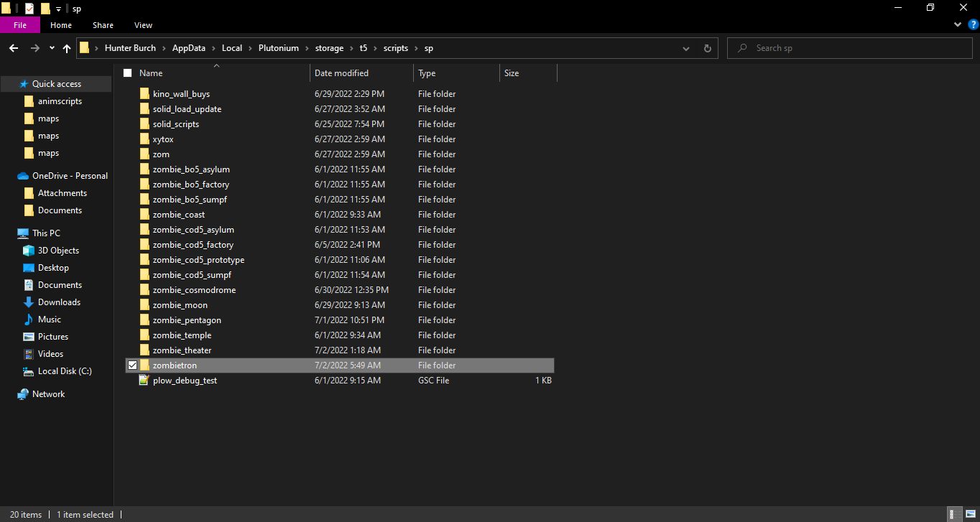Select OneDrive - Personal in the sidebar

coord(70,176)
